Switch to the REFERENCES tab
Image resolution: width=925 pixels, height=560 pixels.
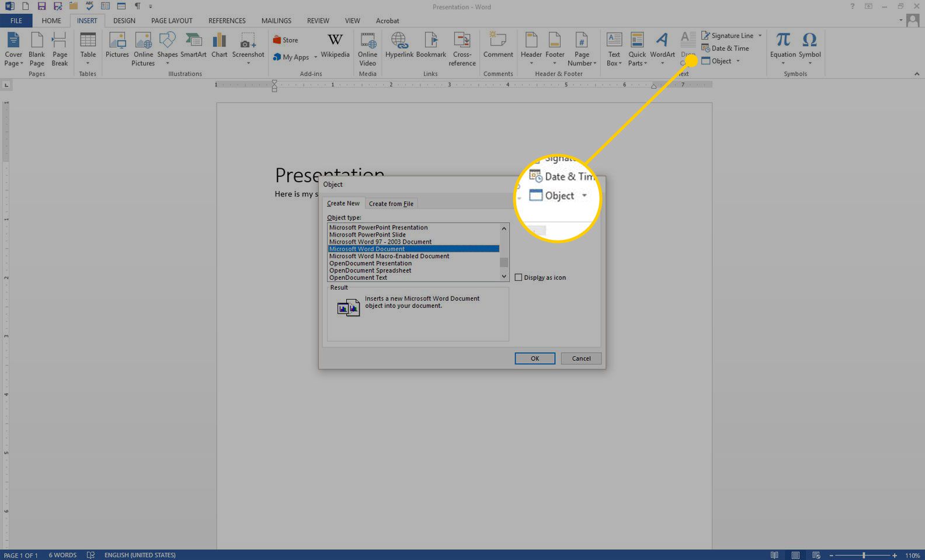227,20
